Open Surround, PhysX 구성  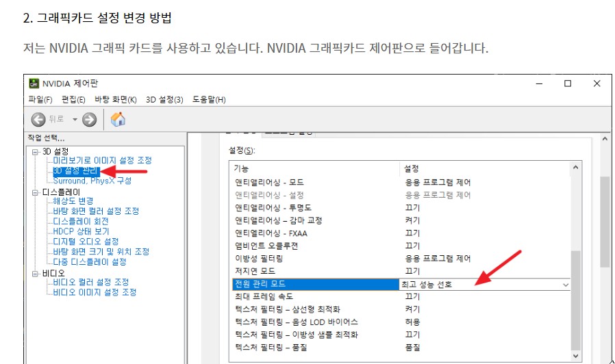click(x=92, y=181)
